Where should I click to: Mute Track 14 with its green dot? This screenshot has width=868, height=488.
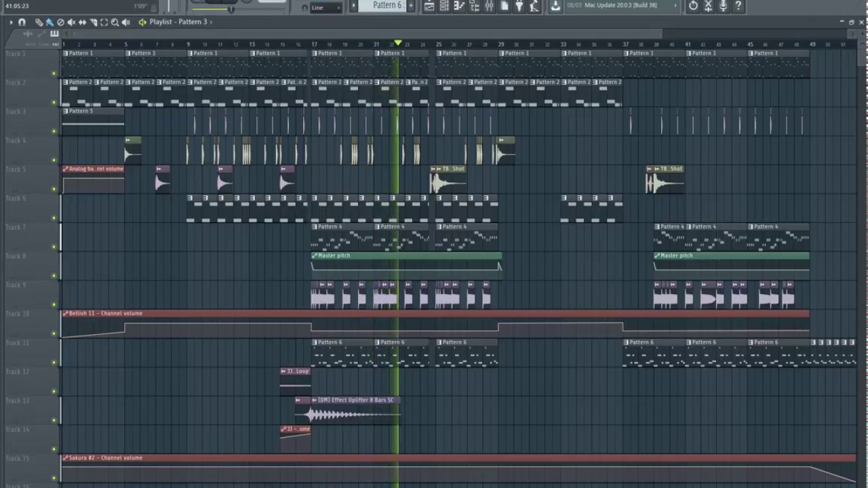coord(54,449)
